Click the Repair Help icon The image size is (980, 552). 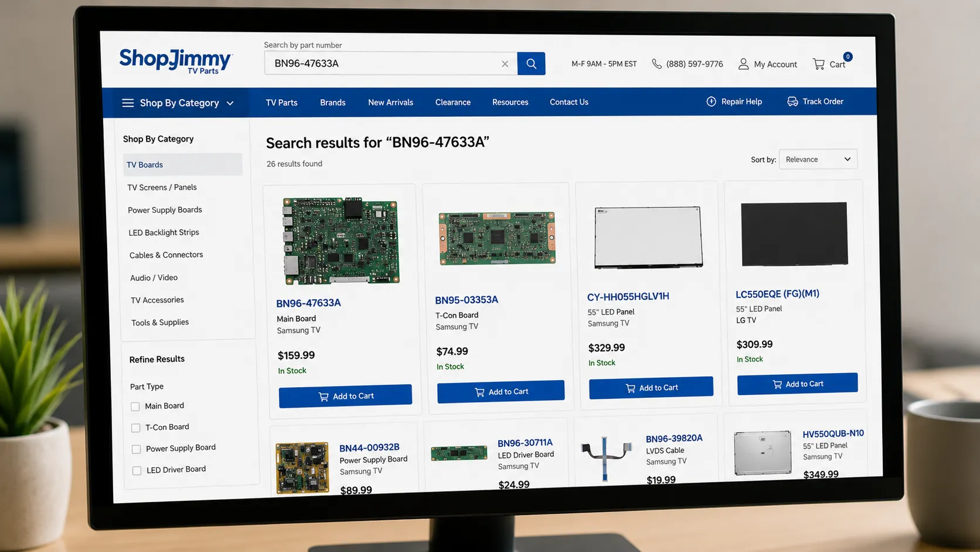pyautogui.click(x=711, y=101)
